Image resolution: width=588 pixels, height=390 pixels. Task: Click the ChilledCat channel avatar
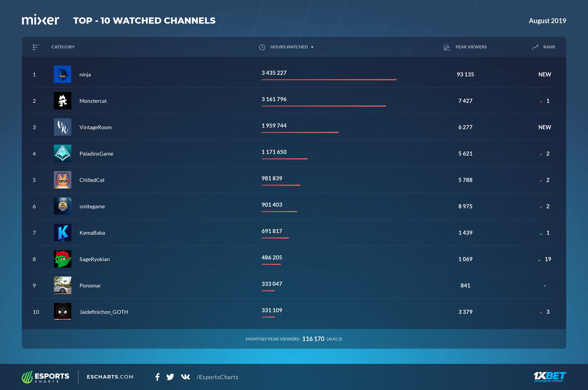pos(63,180)
